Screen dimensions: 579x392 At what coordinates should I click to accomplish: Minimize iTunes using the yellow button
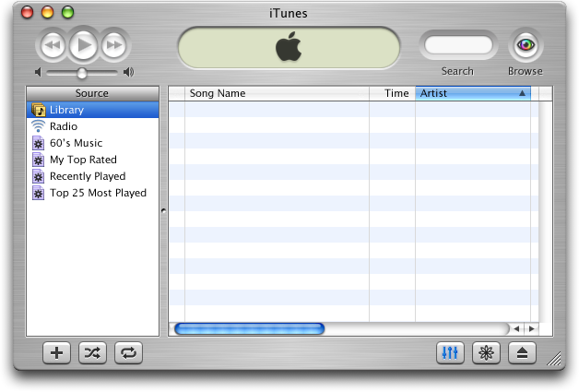47,12
